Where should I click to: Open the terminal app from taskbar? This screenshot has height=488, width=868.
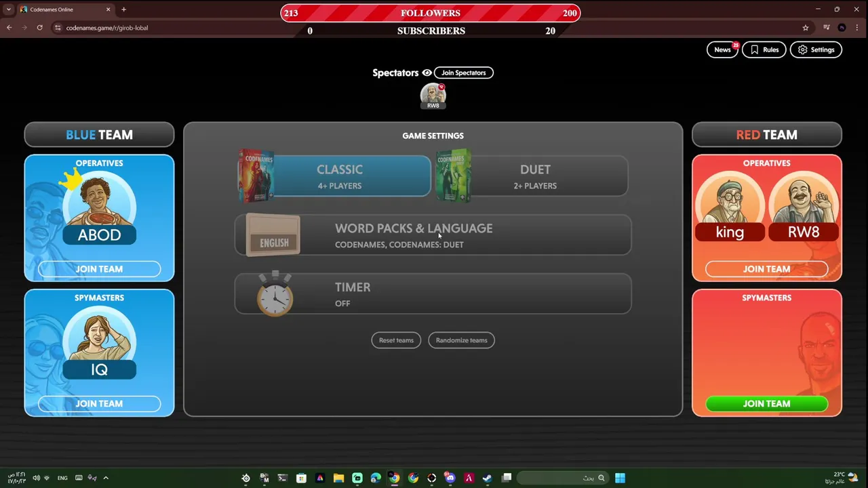point(283,478)
